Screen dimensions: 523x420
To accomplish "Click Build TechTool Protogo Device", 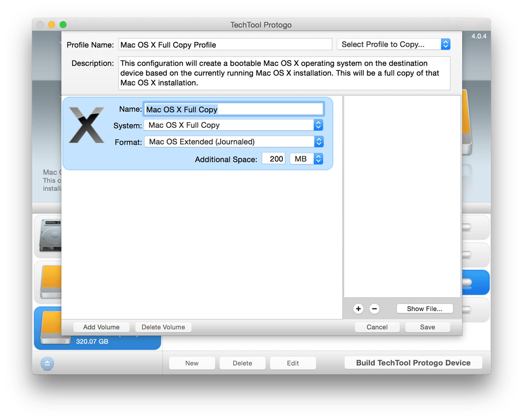I will pos(413,363).
